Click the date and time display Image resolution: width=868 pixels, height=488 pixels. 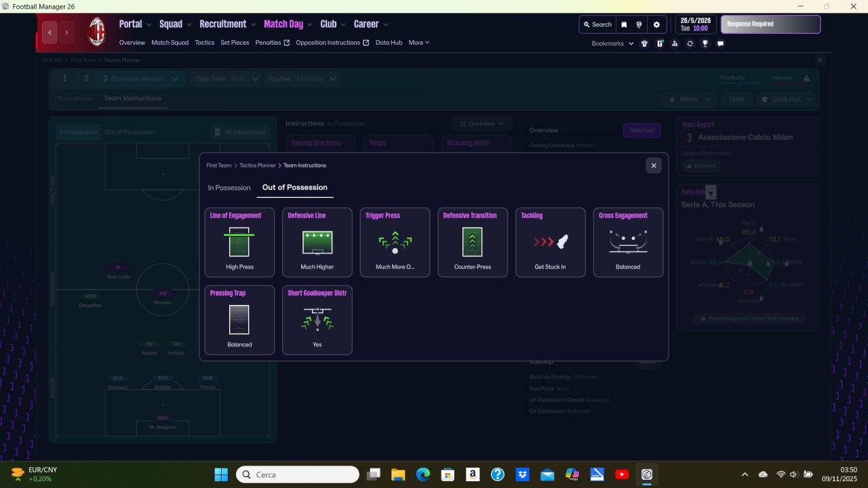click(x=696, y=24)
